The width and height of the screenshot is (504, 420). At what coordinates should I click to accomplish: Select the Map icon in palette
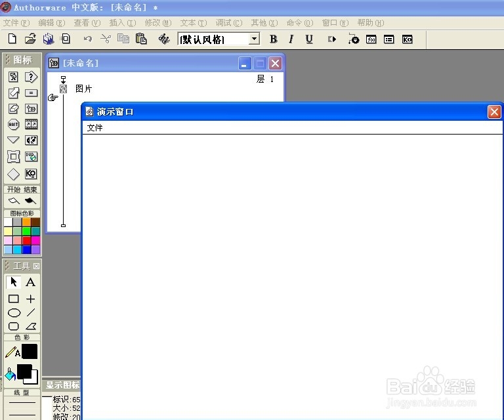click(31, 109)
